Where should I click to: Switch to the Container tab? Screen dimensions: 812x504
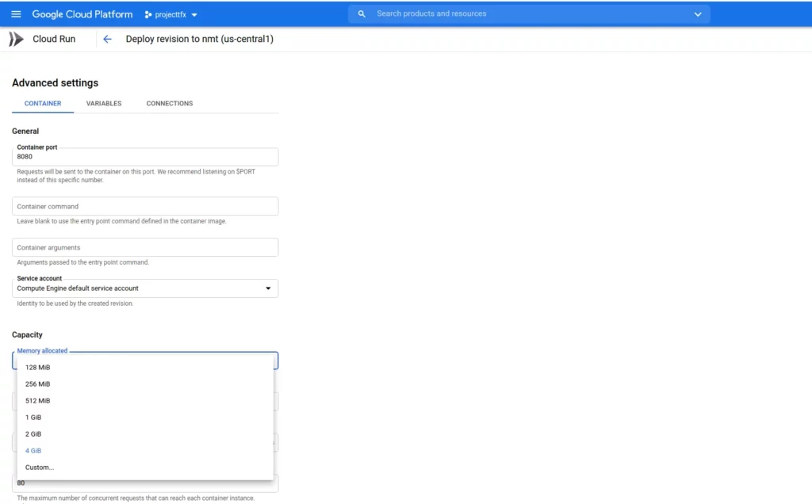click(43, 104)
